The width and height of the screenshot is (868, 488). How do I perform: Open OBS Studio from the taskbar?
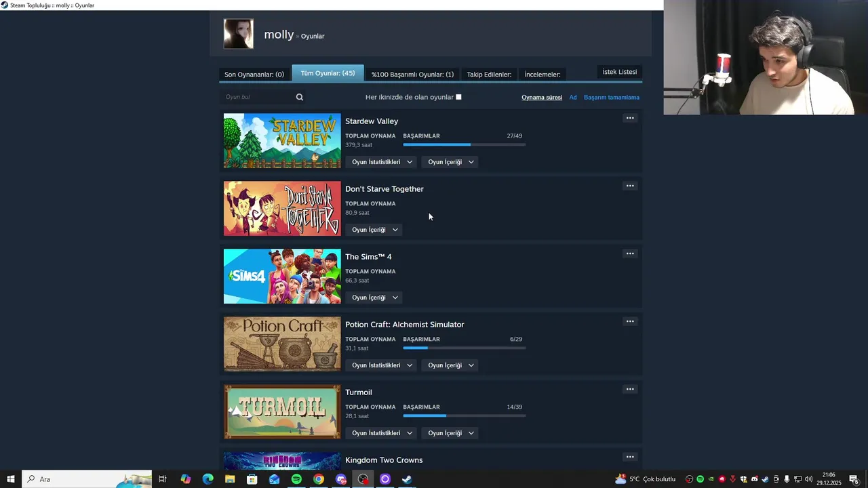363,479
